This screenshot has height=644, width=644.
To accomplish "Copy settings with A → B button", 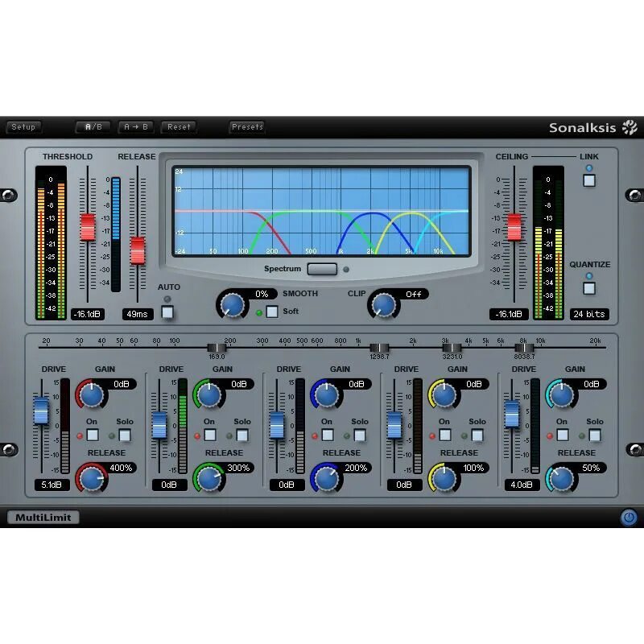I will click(x=136, y=127).
